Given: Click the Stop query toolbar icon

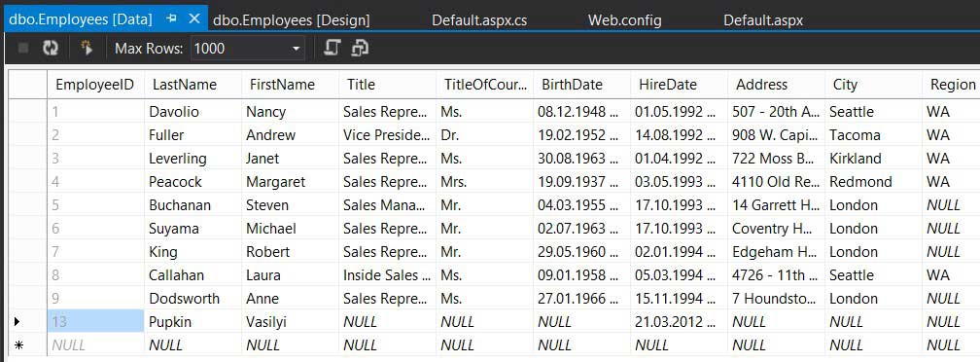Looking at the screenshot, I should coord(23,48).
